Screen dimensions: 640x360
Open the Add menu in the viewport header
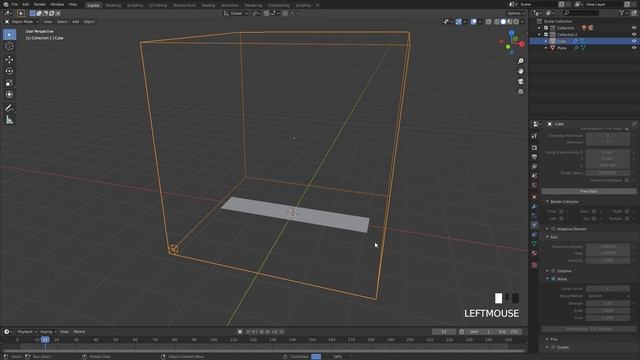click(76, 22)
